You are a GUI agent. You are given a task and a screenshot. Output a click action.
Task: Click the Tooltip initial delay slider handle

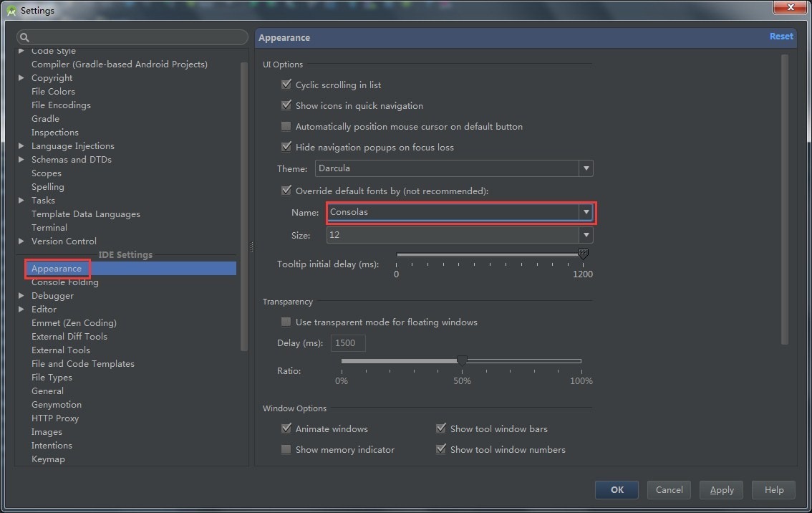583,254
